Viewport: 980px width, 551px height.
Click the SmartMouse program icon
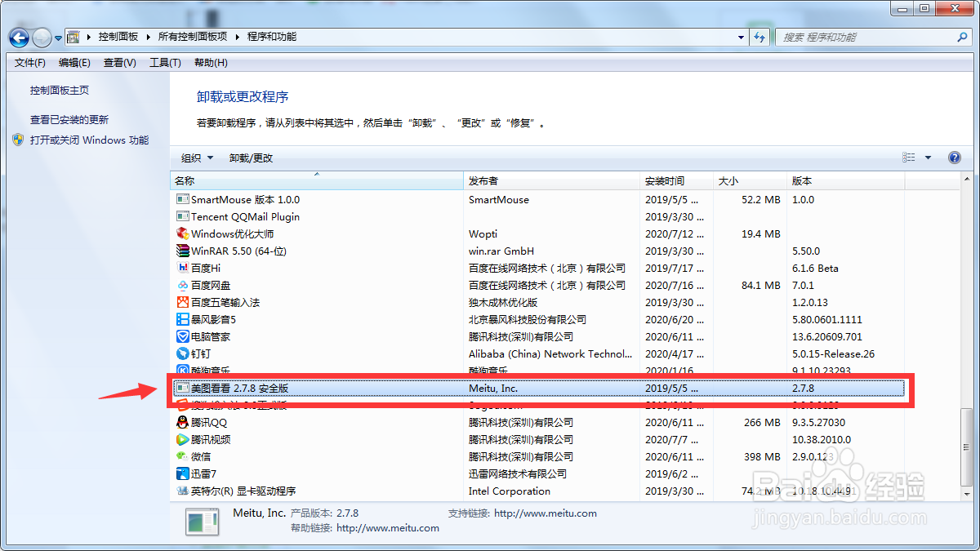coord(183,199)
